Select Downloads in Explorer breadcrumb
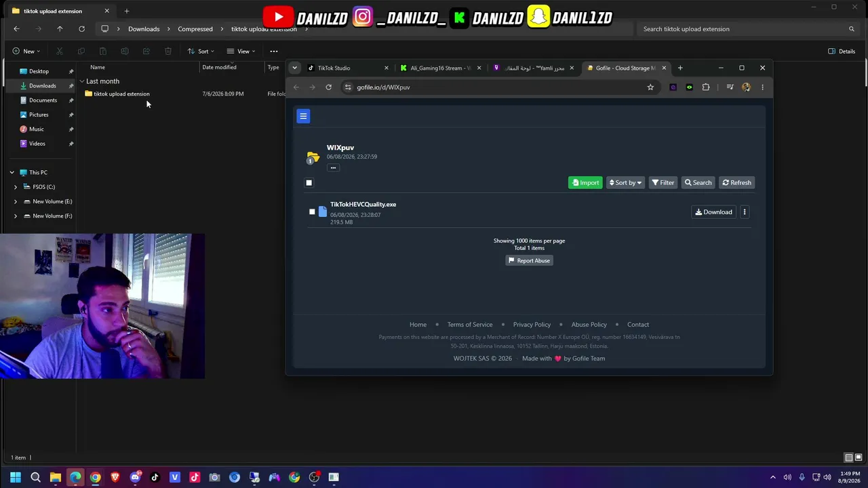Image resolution: width=868 pixels, height=488 pixels. [144, 29]
